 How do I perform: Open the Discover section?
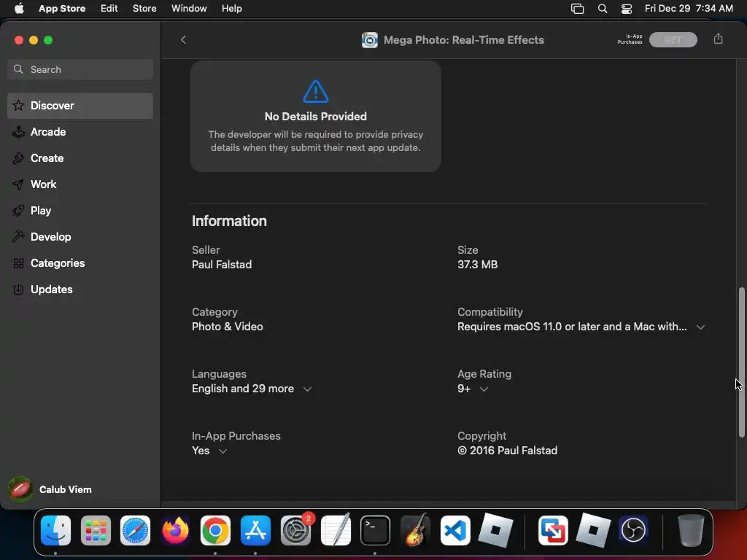[80, 106]
